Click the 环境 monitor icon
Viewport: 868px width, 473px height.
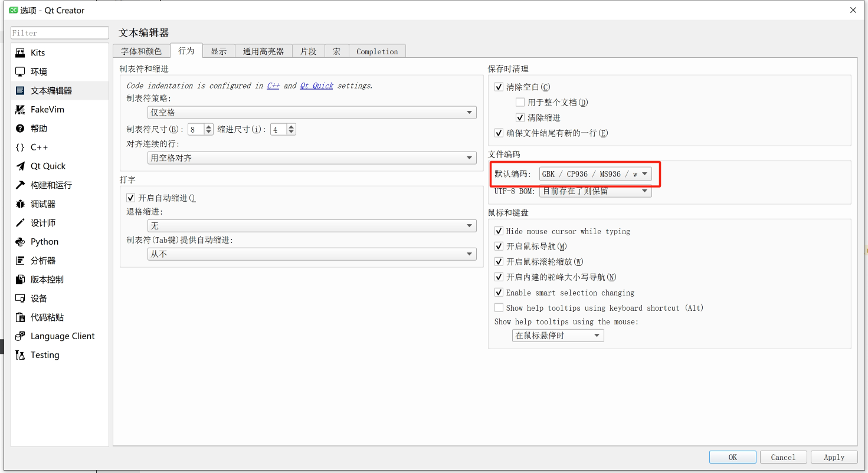tap(20, 71)
